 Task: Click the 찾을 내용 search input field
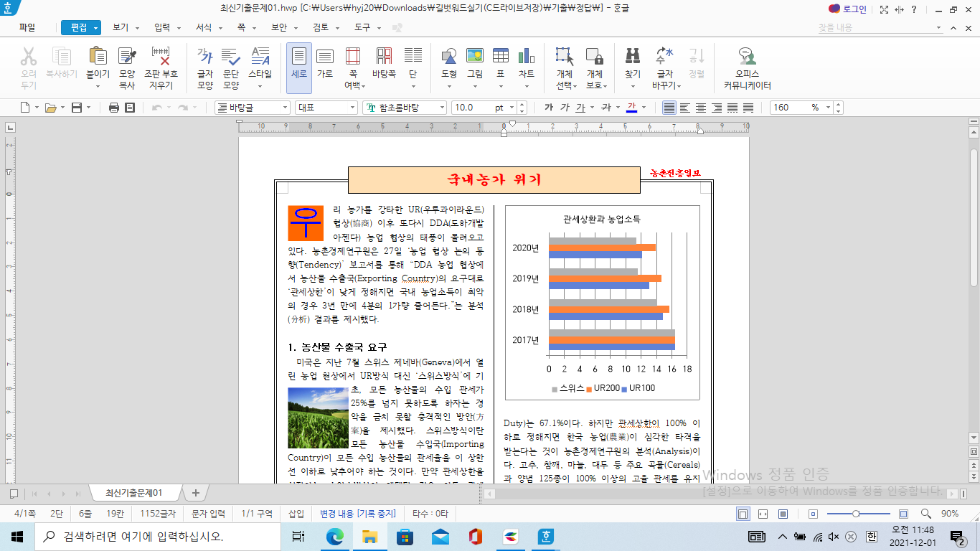point(880,27)
